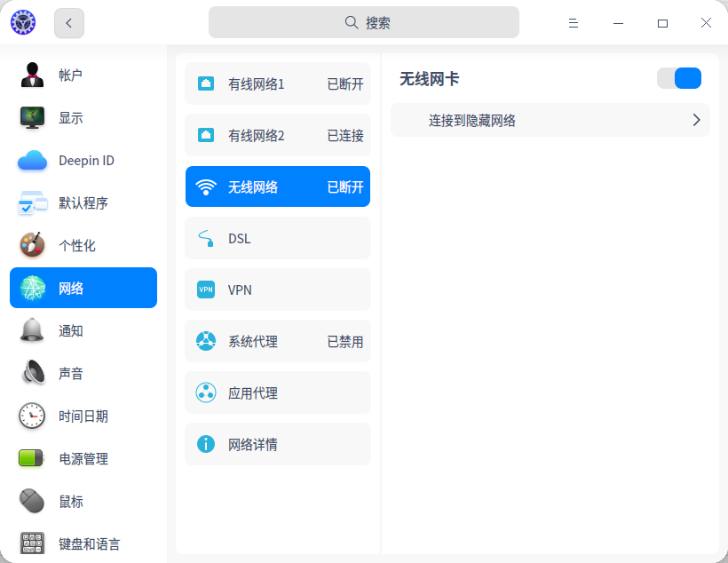
Task: Select the 无线网络 label
Action: [x=253, y=187]
